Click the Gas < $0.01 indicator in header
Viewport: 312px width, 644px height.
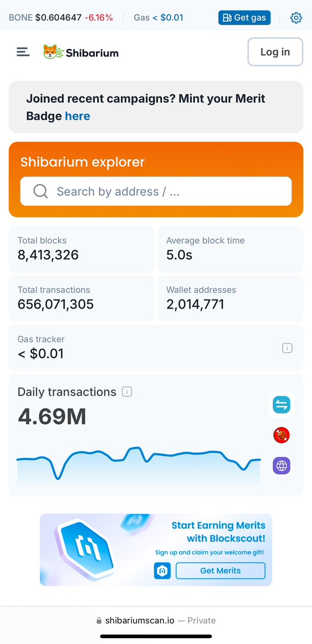(x=158, y=18)
